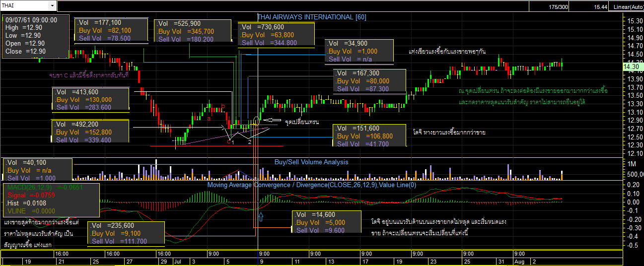Click the -0.5 MACD axis label
Viewport: 644px width, 266px height.
[633, 246]
